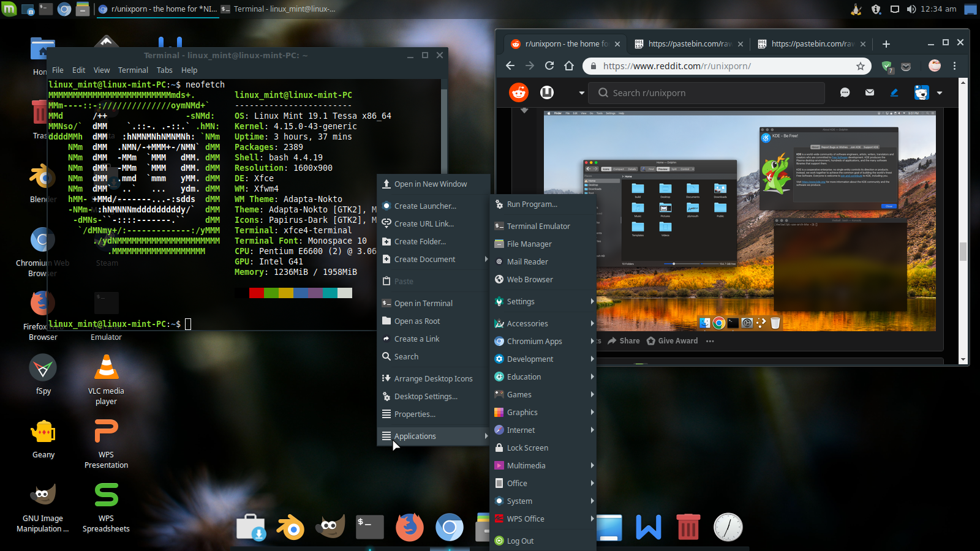Open Reddit chat bubble icon
Viewport: 980px width, 551px height.
click(x=845, y=92)
